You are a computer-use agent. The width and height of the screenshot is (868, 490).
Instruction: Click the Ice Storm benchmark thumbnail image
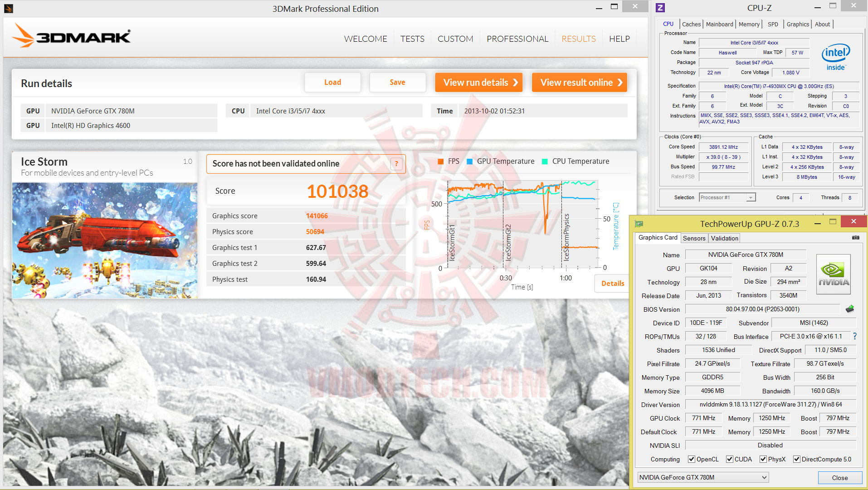point(105,240)
